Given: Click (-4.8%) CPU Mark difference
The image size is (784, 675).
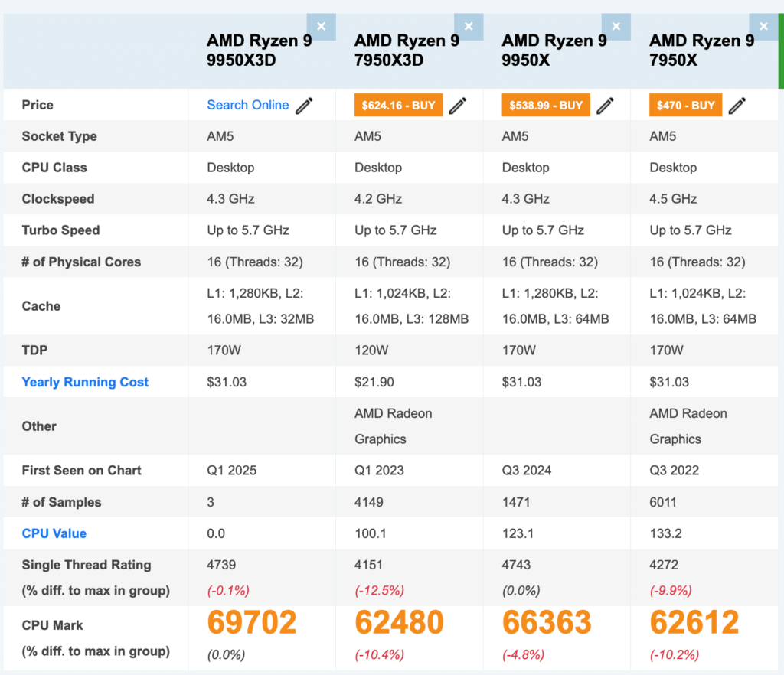Looking at the screenshot, I should pyautogui.click(x=523, y=654).
